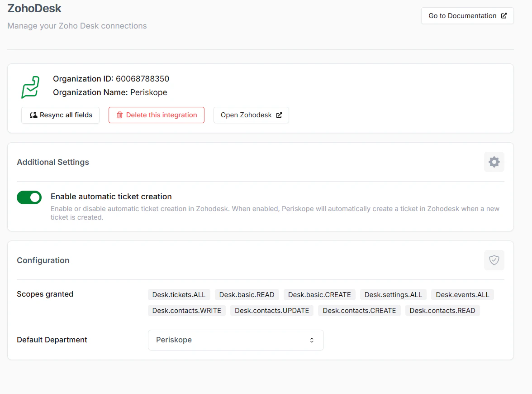The image size is (532, 394).
Task: Click the Default Department chevron arrows
Action: (x=311, y=340)
